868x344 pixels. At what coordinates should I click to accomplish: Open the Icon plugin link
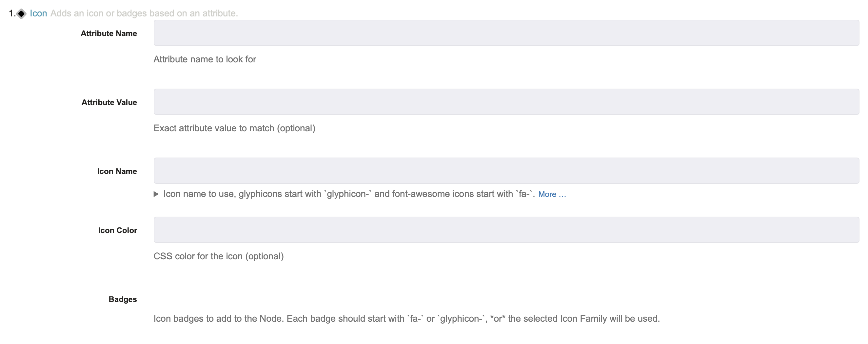pyautogui.click(x=38, y=13)
